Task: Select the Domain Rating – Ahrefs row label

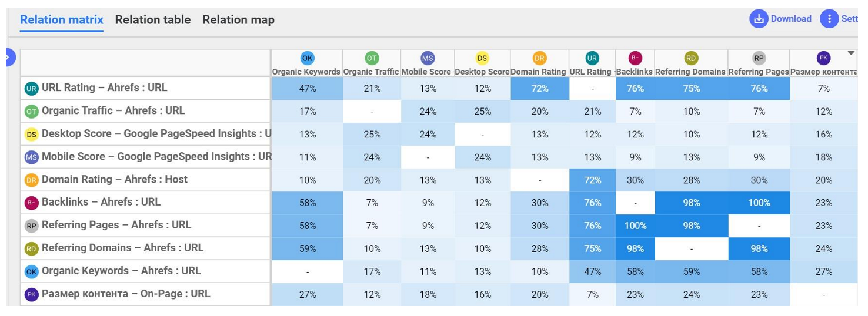Action: pos(115,179)
